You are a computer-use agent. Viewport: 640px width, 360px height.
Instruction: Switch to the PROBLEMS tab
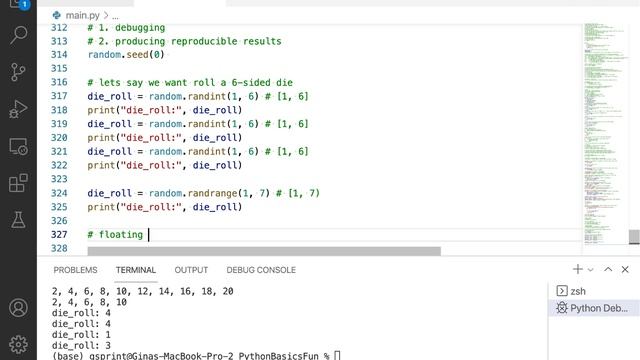pyautogui.click(x=76, y=270)
